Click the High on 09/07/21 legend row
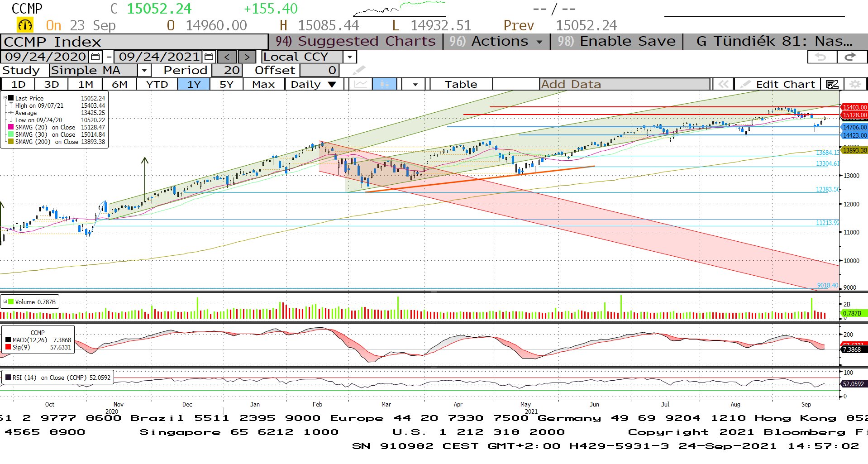 click(60, 105)
